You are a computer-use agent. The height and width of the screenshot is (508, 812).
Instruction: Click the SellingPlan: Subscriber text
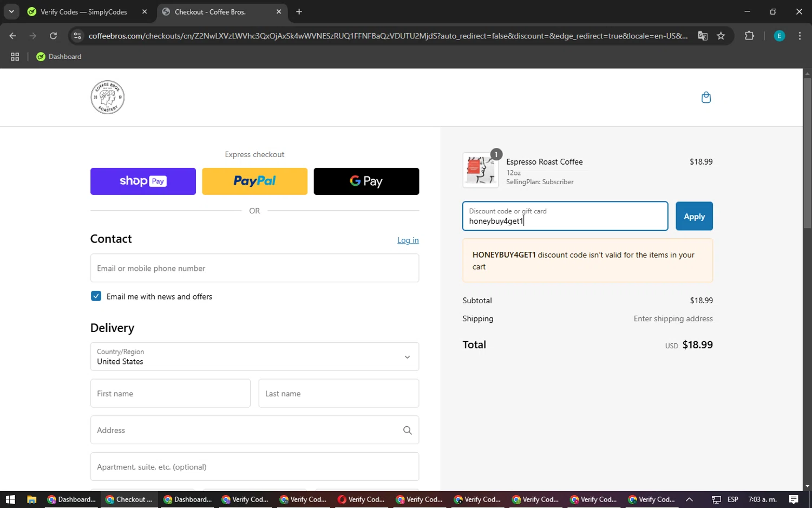click(x=540, y=182)
